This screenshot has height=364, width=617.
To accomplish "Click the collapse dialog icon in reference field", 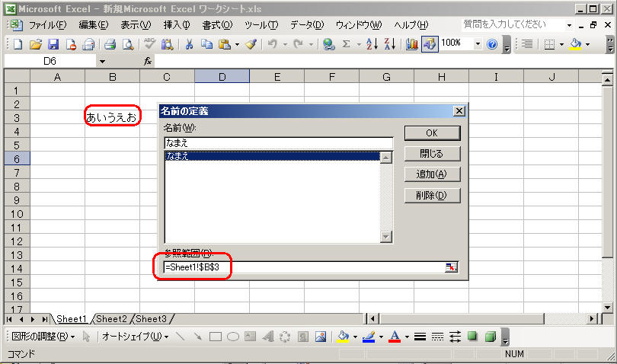I will [452, 267].
